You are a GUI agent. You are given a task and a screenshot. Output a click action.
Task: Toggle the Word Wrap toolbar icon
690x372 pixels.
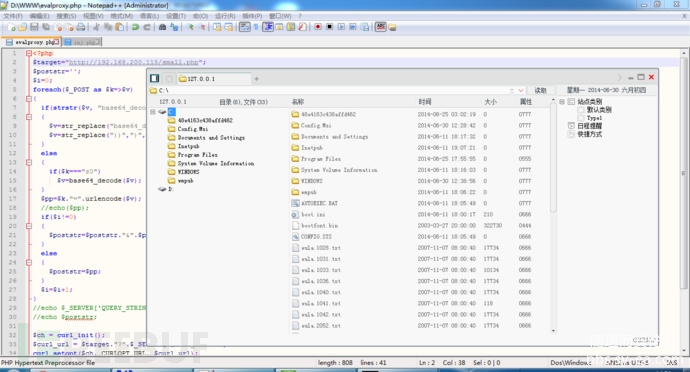coord(245,27)
